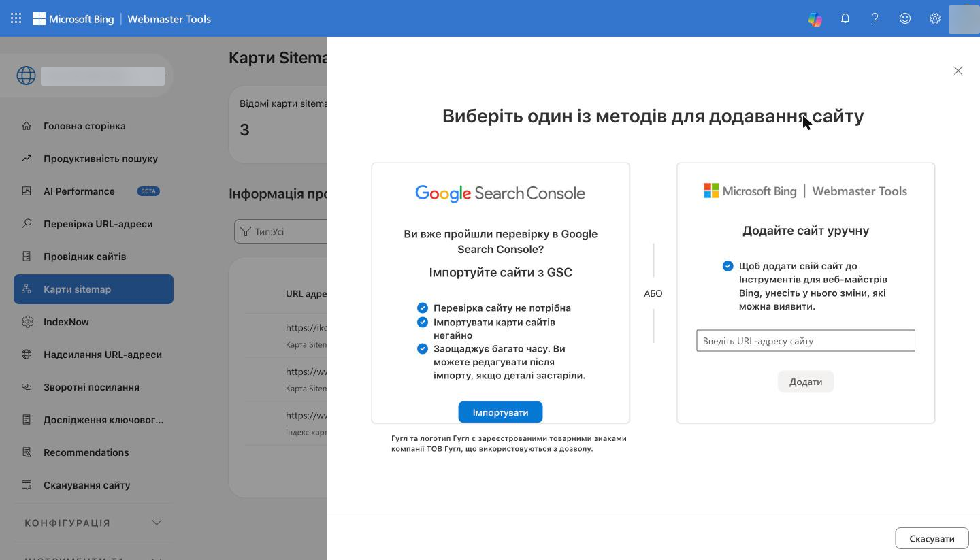Click the globe icon of site selector
This screenshot has width=980, height=560.
pyautogui.click(x=26, y=76)
